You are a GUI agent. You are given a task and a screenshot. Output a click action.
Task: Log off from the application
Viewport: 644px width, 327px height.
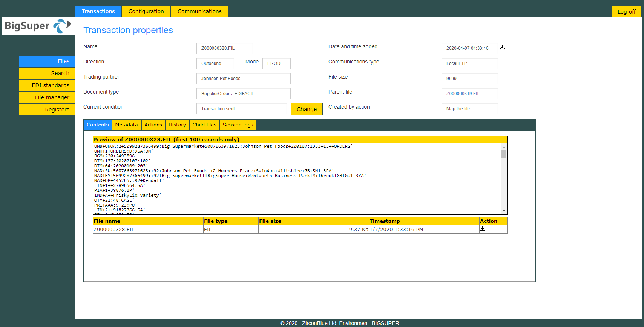[x=626, y=12]
